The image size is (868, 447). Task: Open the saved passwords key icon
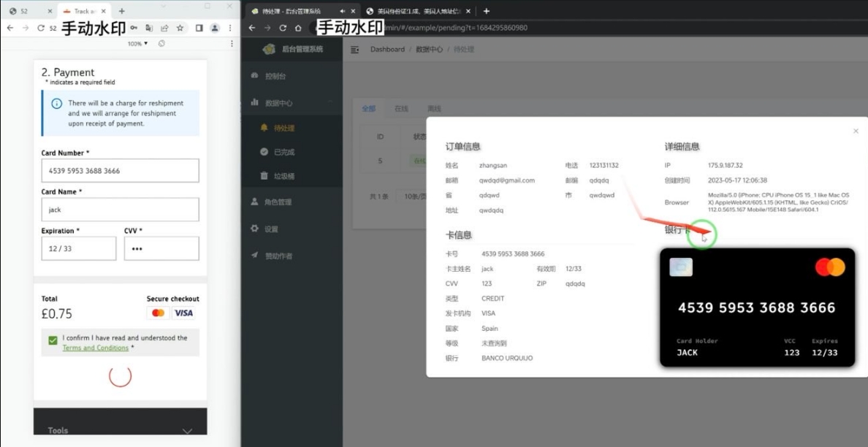click(x=134, y=28)
